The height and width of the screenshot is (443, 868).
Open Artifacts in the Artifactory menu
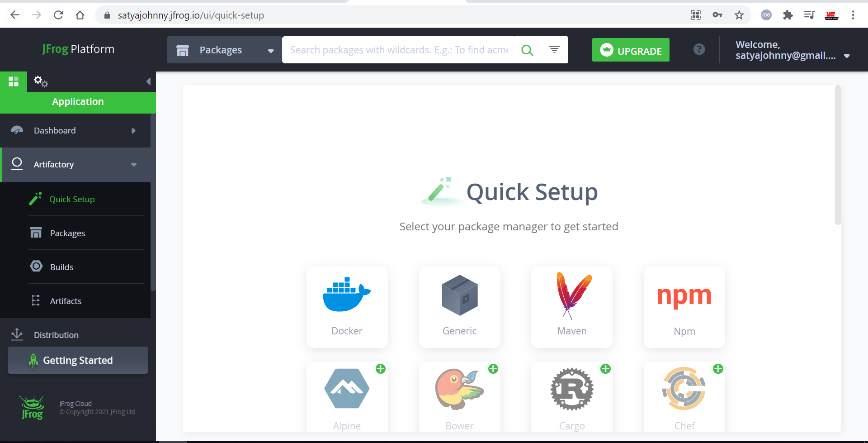pyautogui.click(x=66, y=301)
